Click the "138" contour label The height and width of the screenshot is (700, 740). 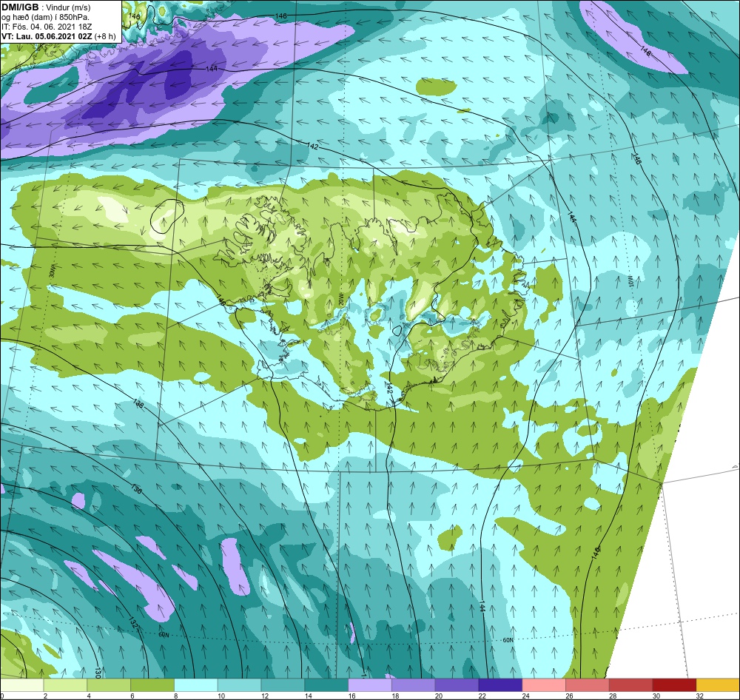138,404
